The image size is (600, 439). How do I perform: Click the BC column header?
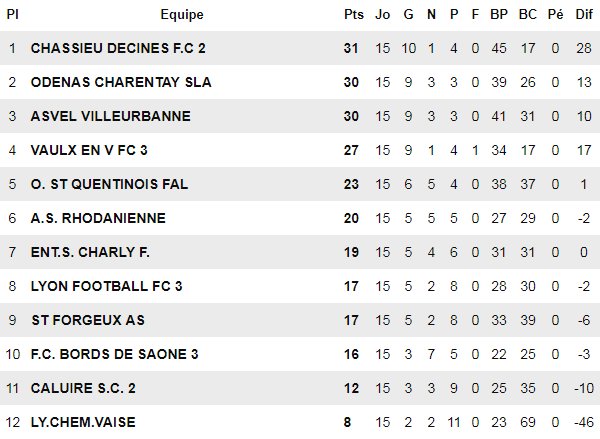pyautogui.click(x=528, y=14)
